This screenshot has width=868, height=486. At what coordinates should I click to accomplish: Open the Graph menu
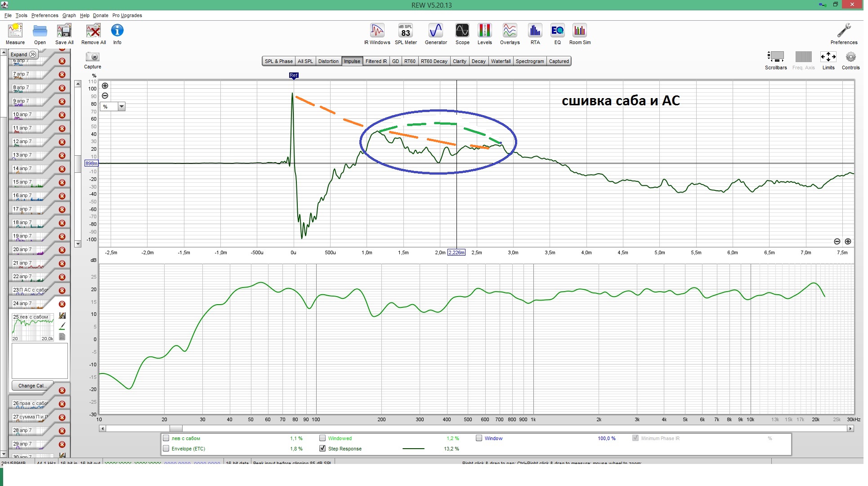click(x=69, y=15)
